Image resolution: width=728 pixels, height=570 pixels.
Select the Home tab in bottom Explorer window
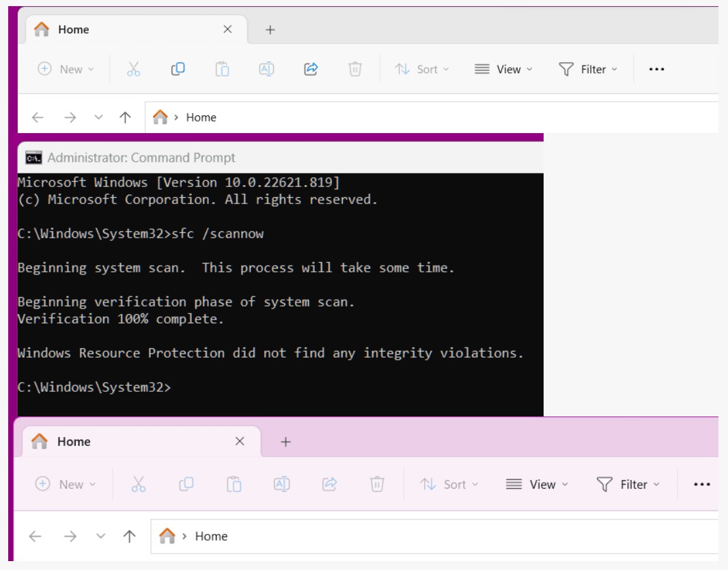click(x=141, y=442)
